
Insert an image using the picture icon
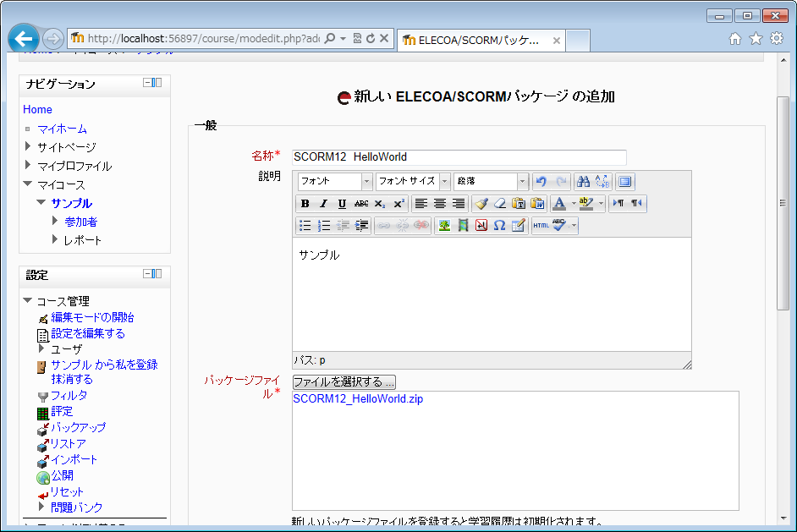point(443,226)
